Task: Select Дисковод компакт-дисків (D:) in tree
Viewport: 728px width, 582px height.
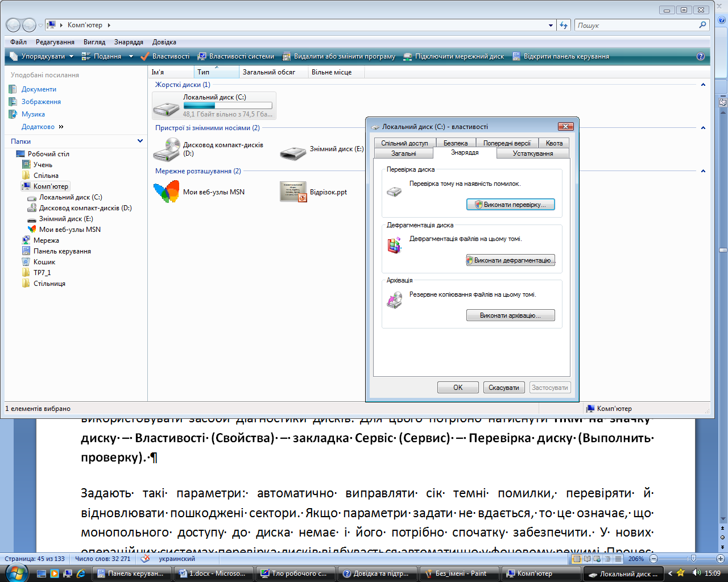Action: pyautogui.click(x=85, y=208)
